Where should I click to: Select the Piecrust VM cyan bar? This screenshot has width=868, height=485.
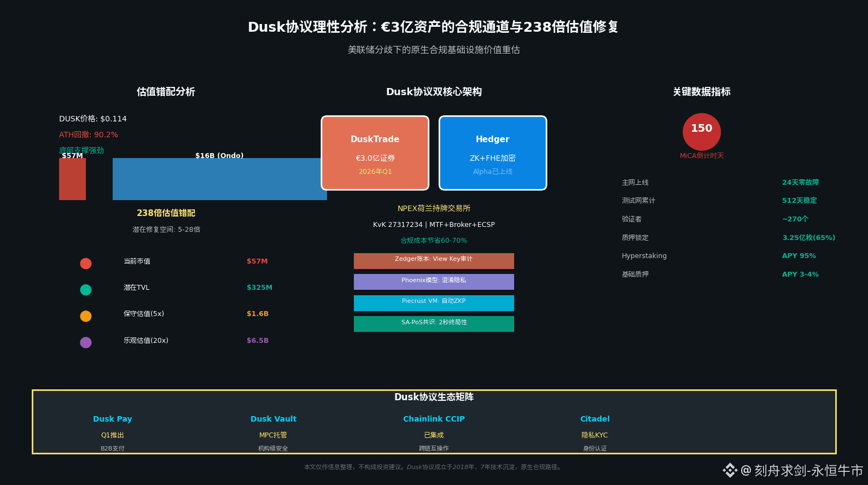(434, 303)
